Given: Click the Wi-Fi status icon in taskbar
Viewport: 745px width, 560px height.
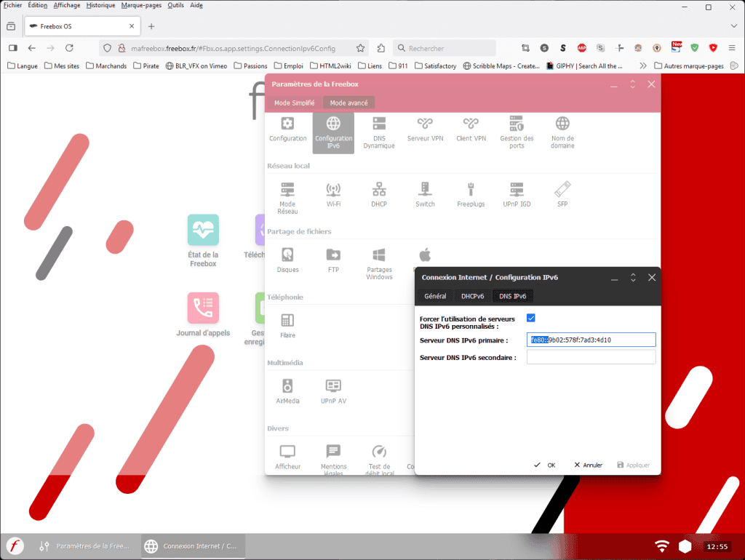Looking at the screenshot, I should click(x=661, y=546).
